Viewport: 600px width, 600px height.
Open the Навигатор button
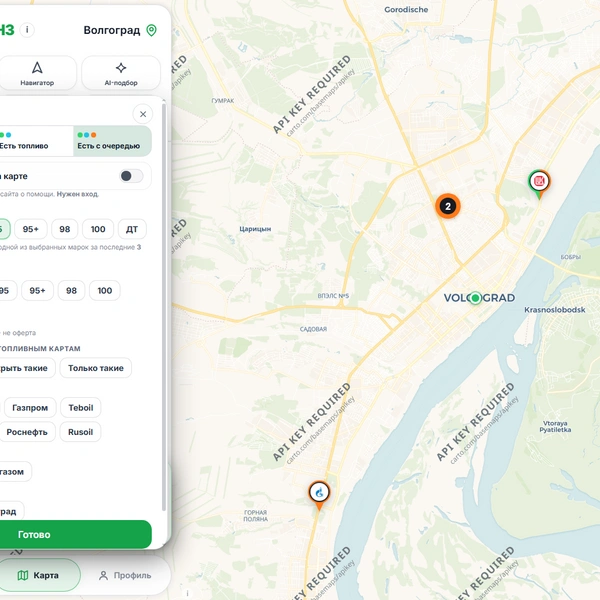pyautogui.click(x=38, y=73)
